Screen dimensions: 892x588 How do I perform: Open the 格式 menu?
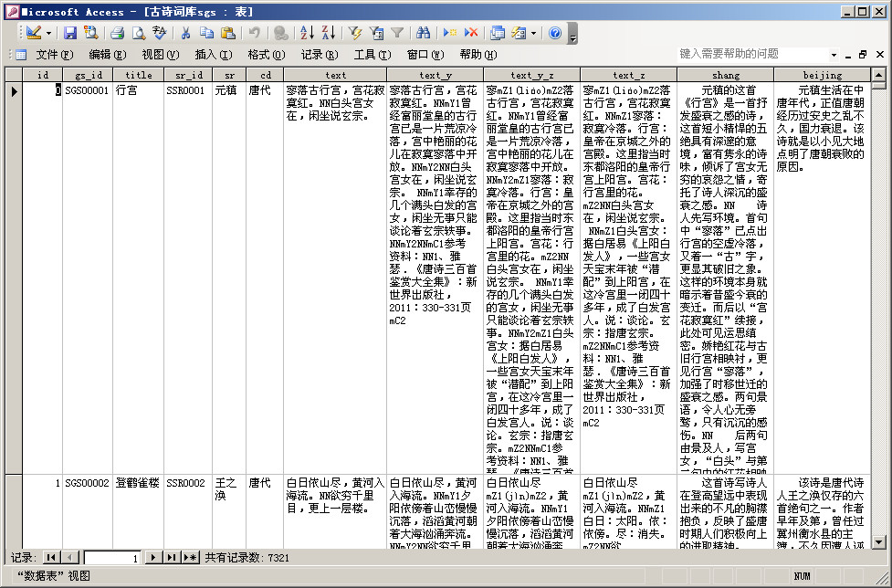tap(266, 55)
